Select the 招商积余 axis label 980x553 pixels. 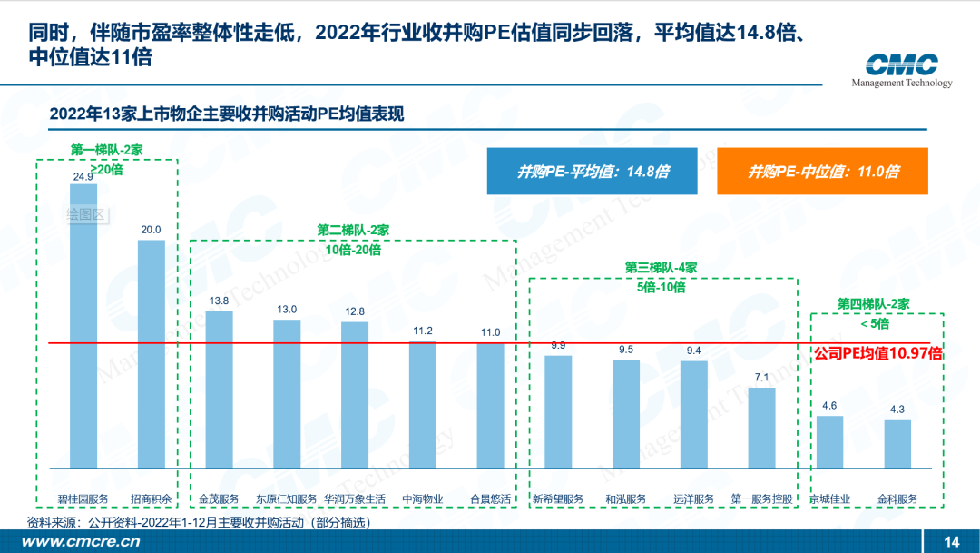point(151,499)
